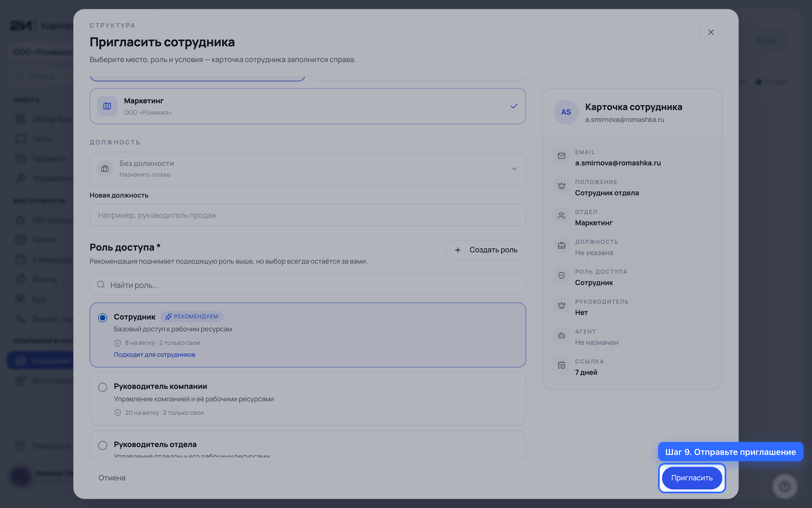Click the crown icon beside Положение
This screenshot has width=812, height=508.
(562, 186)
